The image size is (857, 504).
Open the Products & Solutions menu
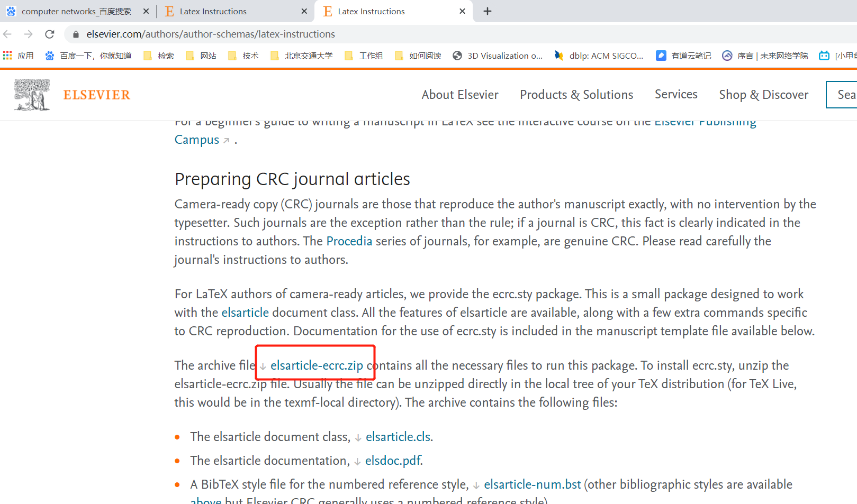pos(576,95)
